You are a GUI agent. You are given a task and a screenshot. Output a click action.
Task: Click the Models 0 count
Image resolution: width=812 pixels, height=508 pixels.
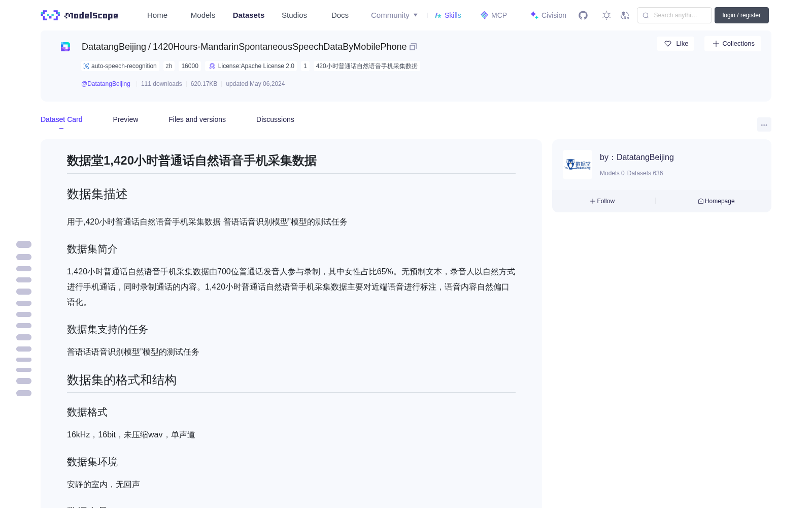612,173
